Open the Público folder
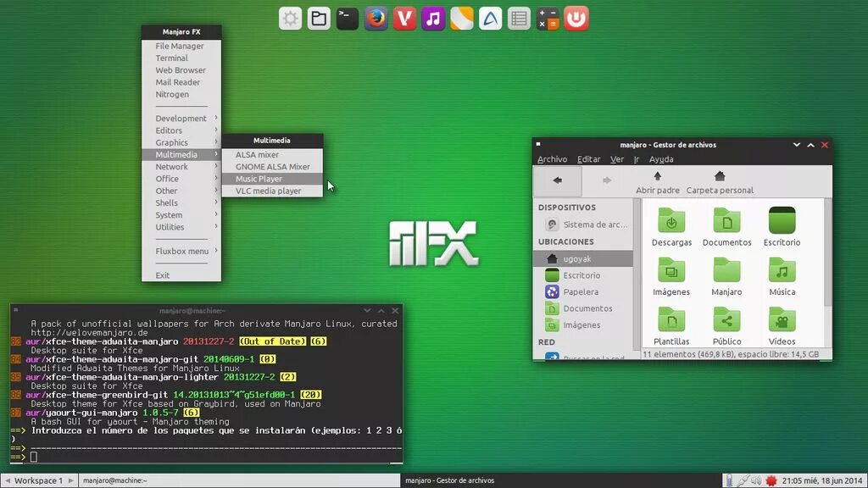Viewport: 868px width, 488px height. [x=726, y=326]
